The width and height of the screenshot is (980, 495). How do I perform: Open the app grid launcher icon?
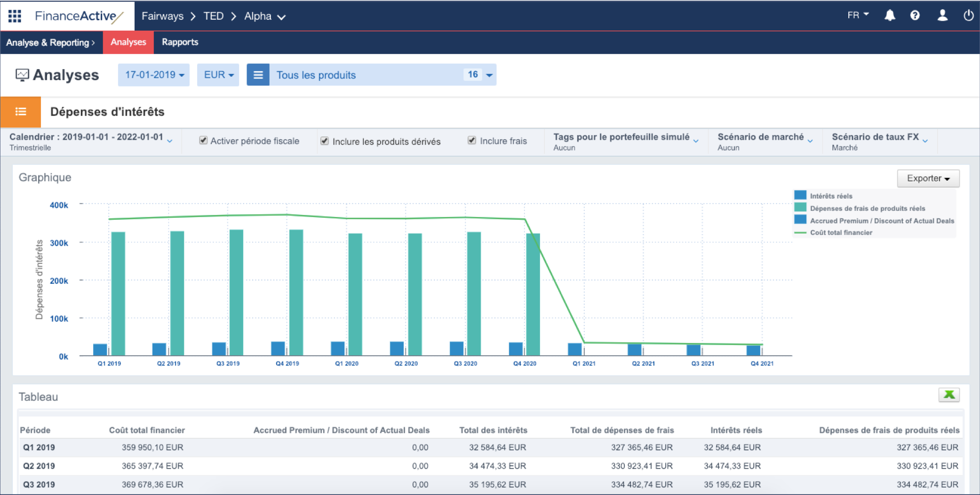pyautogui.click(x=14, y=16)
